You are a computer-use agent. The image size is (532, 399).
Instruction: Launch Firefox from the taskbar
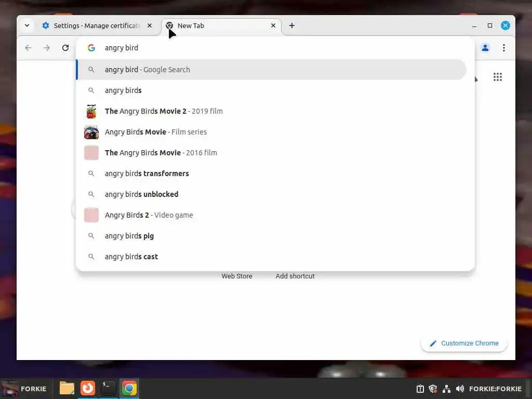pyautogui.click(x=87, y=389)
